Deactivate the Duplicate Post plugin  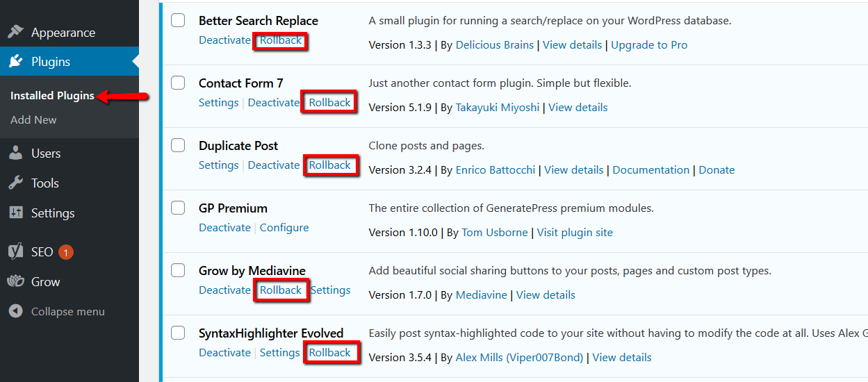273,165
